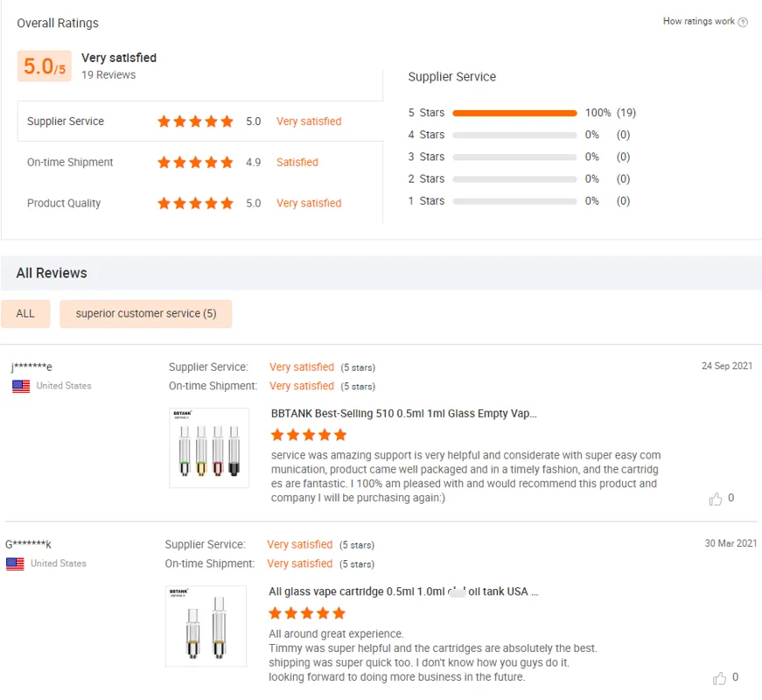Image resolution: width=762 pixels, height=700 pixels.
Task: Click the US flag beside j*******e
Action: click(x=21, y=386)
